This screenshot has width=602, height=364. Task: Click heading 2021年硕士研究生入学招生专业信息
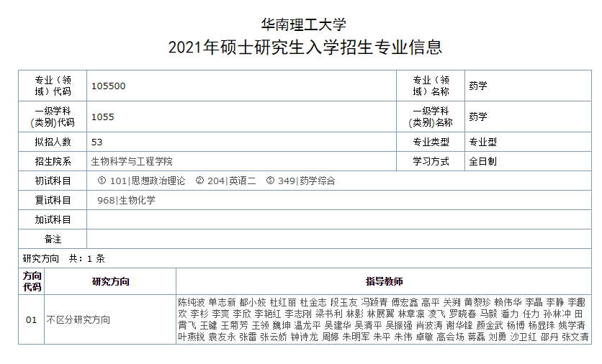305,47
